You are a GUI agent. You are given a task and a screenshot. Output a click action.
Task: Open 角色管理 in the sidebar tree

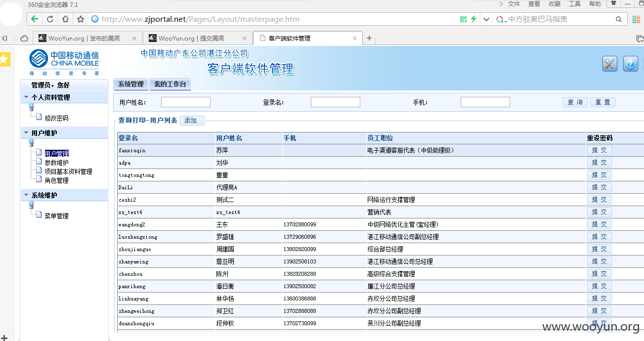[56, 180]
